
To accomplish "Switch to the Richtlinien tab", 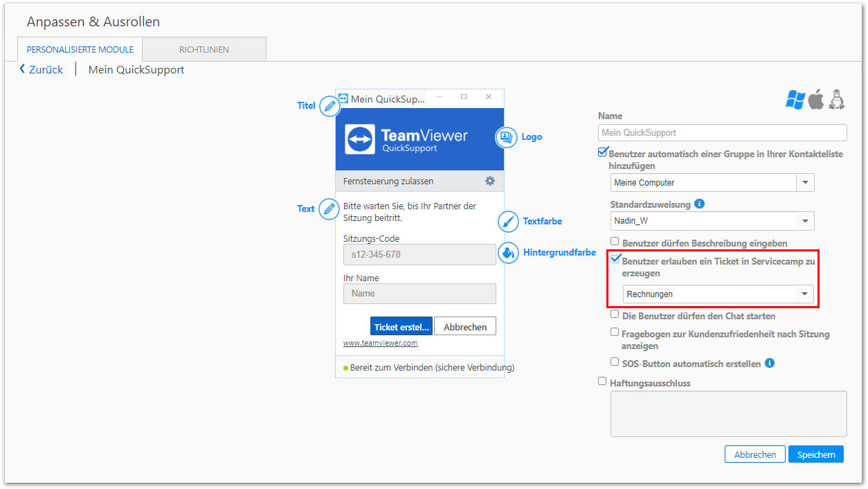I will pyautogui.click(x=204, y=49).
